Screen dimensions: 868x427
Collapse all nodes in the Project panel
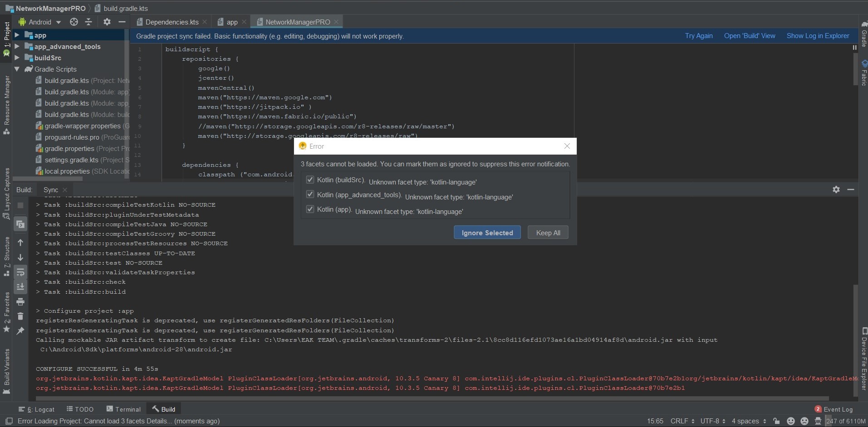(88, 22)
